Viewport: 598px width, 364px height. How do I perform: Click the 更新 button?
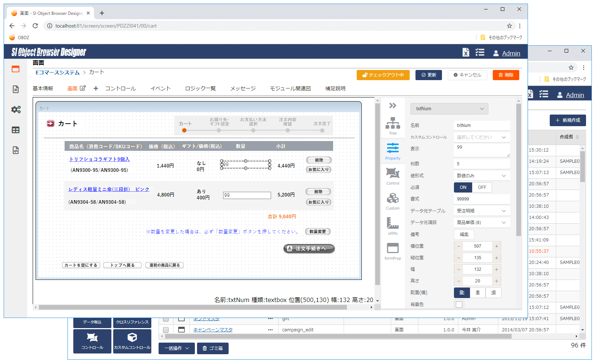(x=429, y=75)
